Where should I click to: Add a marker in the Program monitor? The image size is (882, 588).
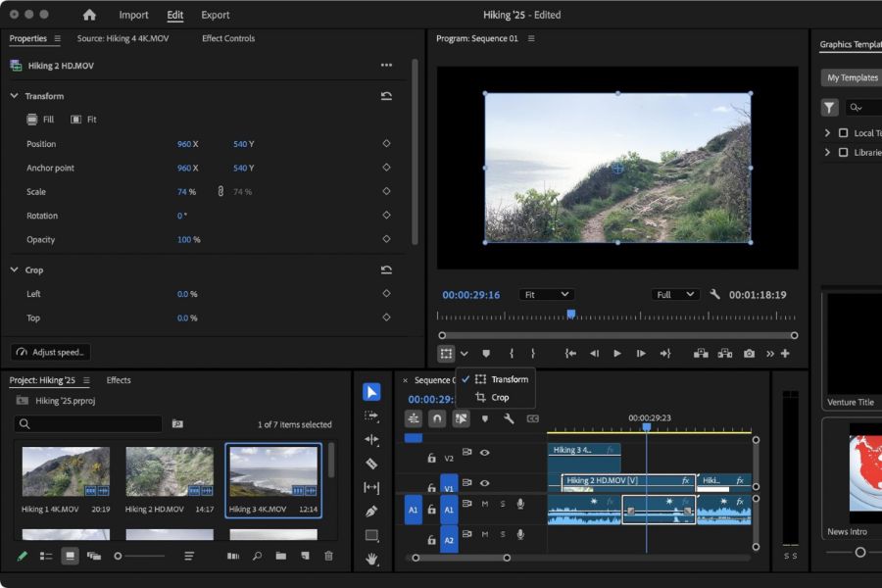(486, 354)
